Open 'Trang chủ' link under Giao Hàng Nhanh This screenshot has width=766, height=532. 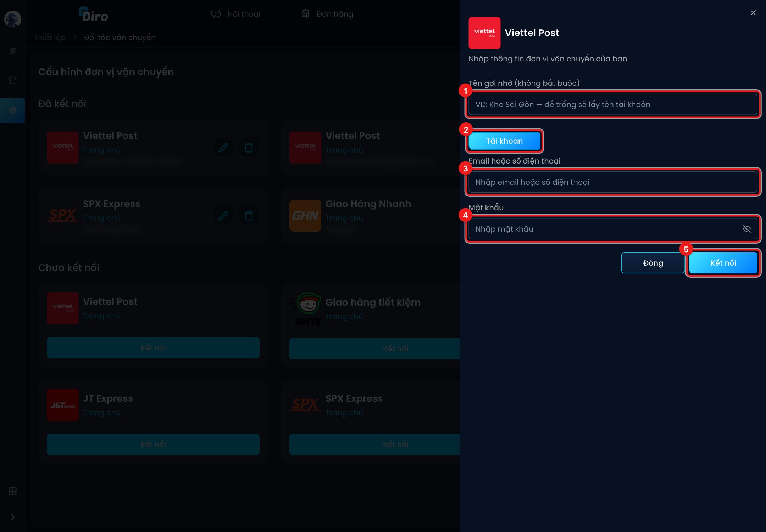(x=344, y=218)
